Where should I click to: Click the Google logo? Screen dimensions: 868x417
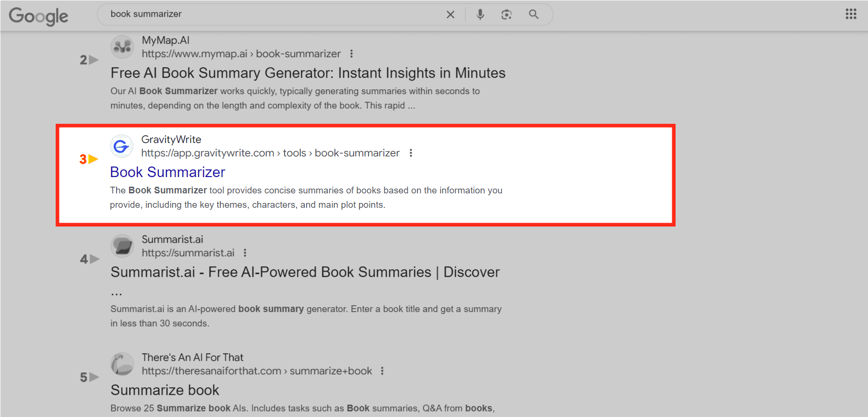point(38,16)
